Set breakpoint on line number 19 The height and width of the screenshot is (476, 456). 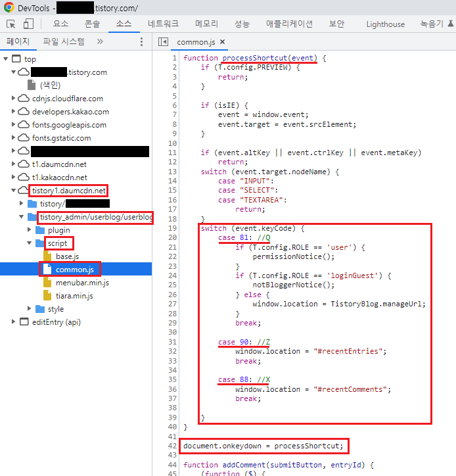[172, 228]
